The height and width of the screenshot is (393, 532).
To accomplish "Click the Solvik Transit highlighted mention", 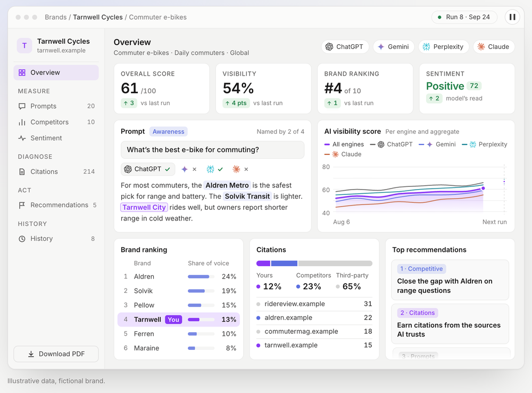I will (247, 196).
